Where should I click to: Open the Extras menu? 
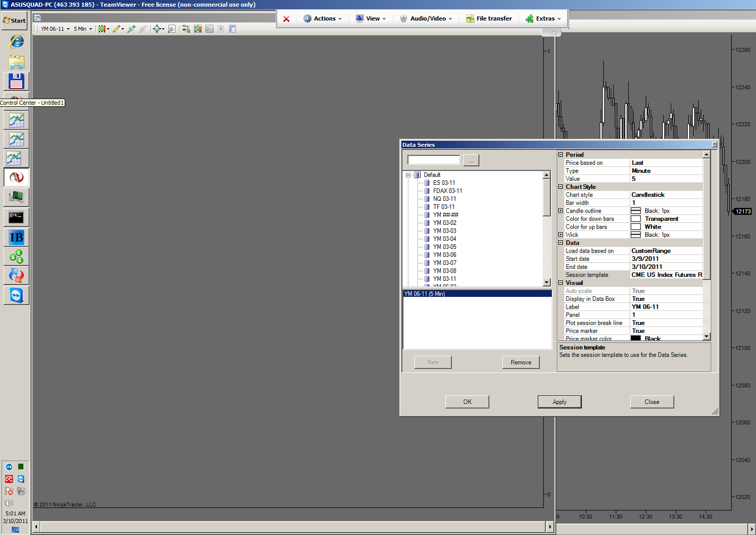tap(543, 18)
